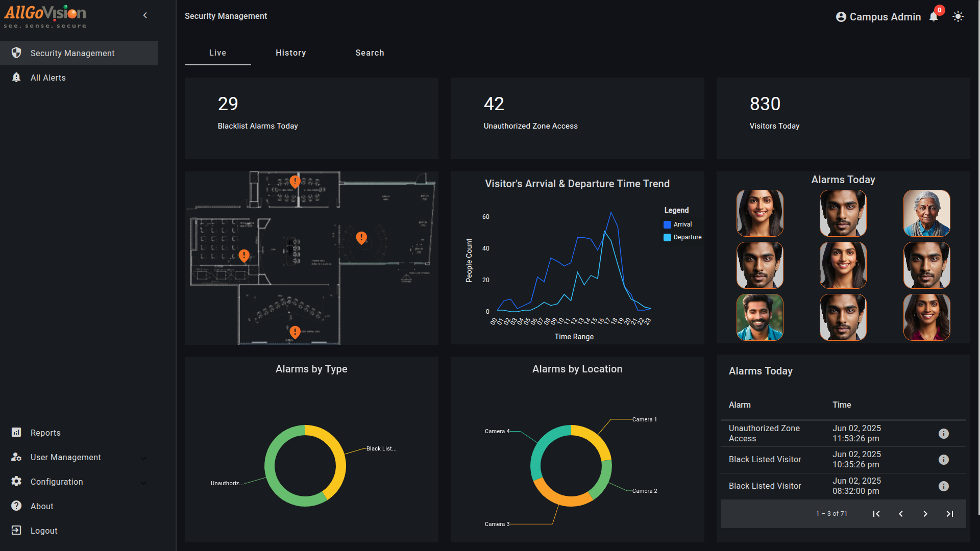Switch to the Search tab
Viewport: 980px width, 551px height.
coord(370,53)
